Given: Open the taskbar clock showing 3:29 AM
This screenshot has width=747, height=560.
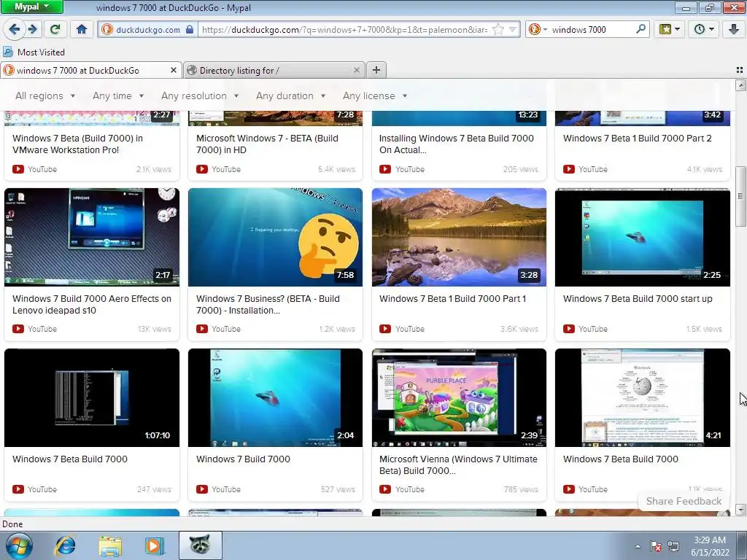Looking at the screenshot, I should [710, 546].
